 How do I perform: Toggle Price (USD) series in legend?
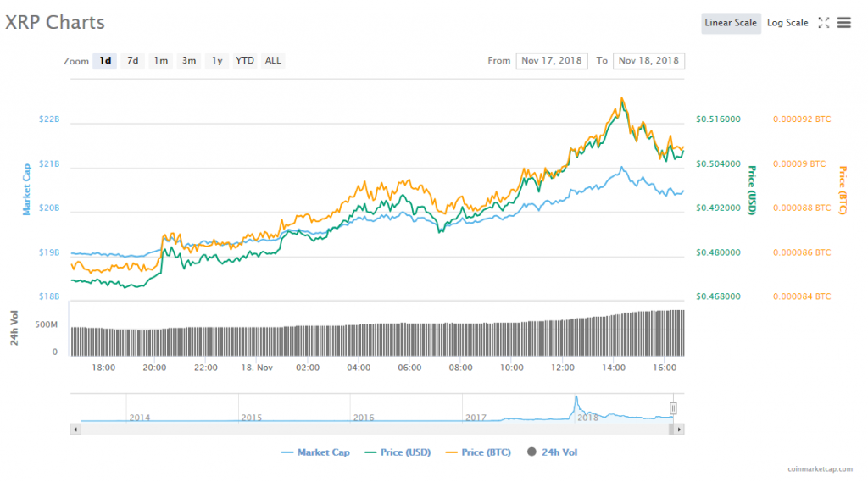click(397, 452)
